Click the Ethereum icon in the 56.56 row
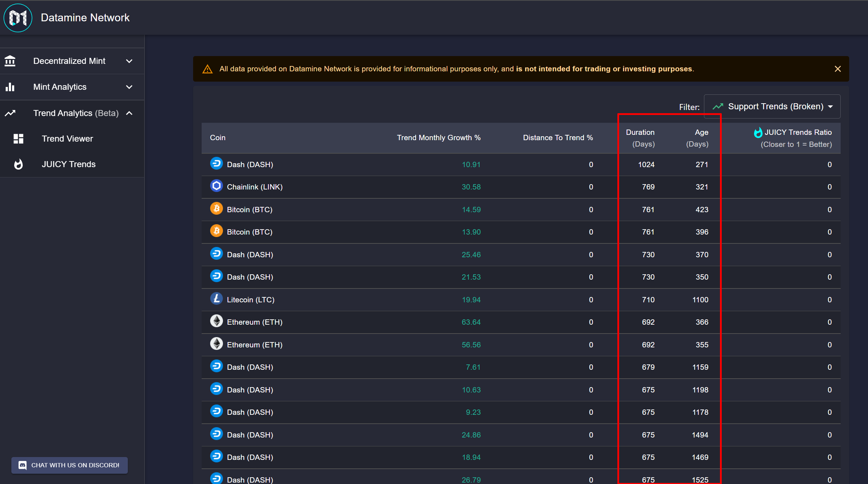Image resolution: width=868 pixels, height=484 pixels. click(x=216, y=344)
